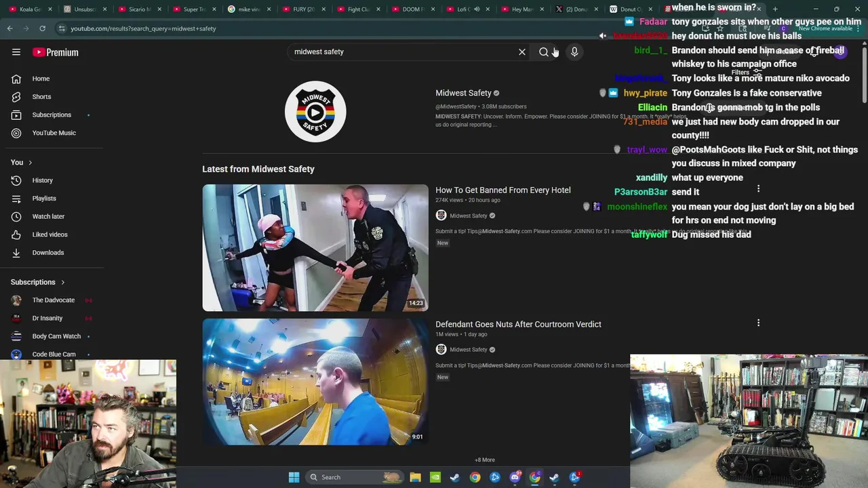Open File Explorer from the taskbar
The image size is (868, 488).
415,477
